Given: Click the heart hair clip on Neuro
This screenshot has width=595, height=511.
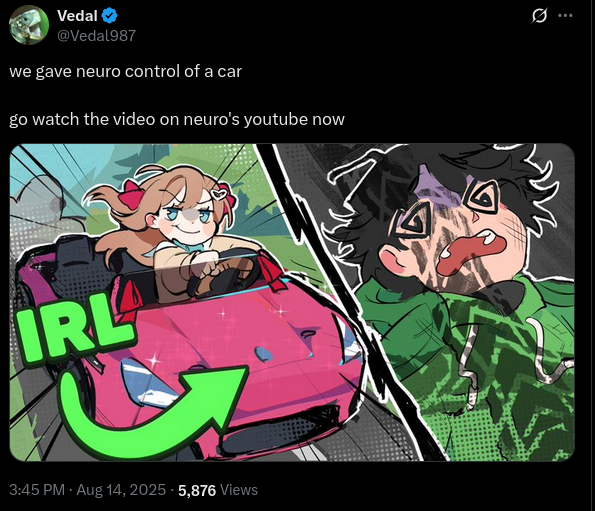Looking at the screenshot, I should click(x=220, y=195).
